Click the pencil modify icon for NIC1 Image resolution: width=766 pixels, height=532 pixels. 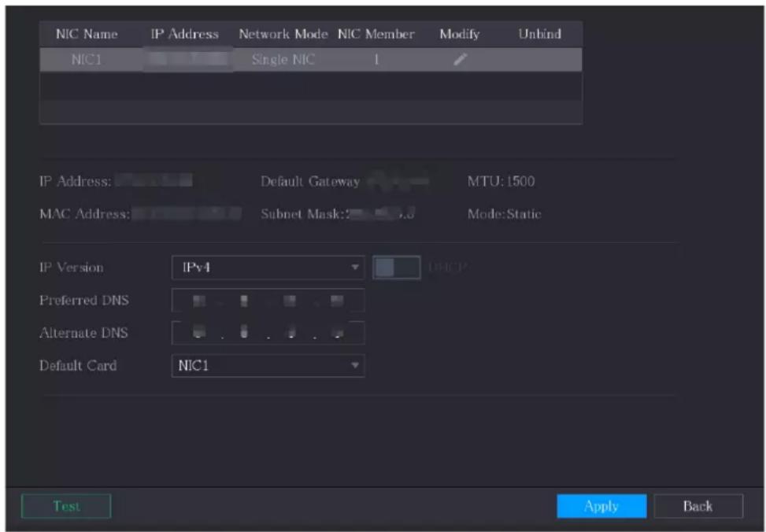tap(461, 60)
